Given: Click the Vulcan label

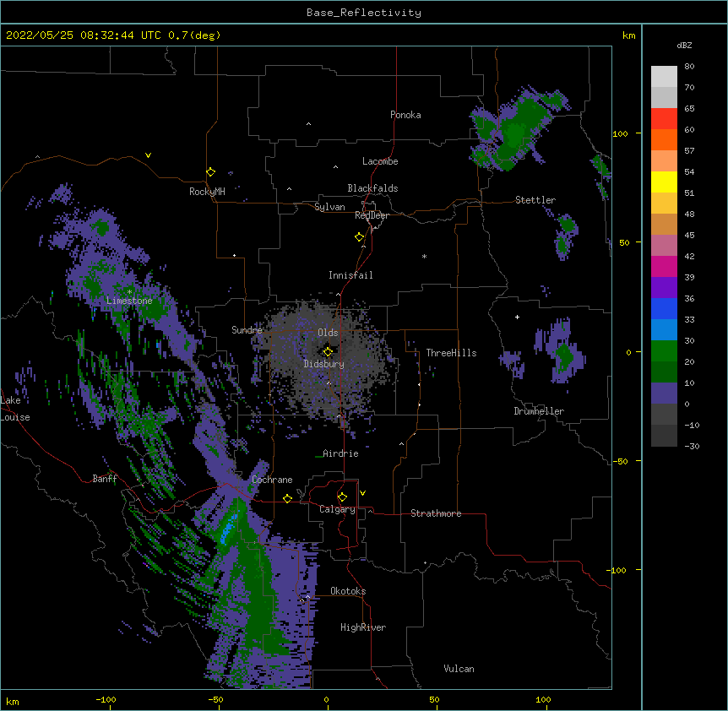Looking at the screenshot, I should pyautogui.click(x=459, y=669).
